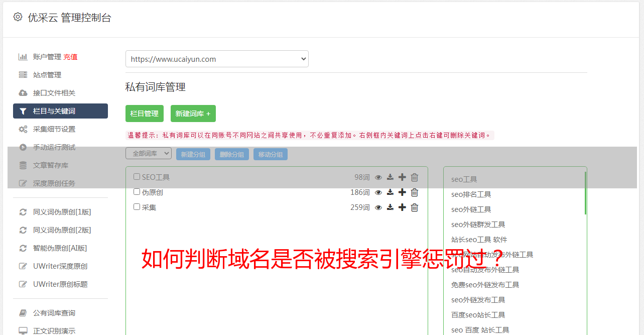
Task: Check the SEO工具 library checkbox
Action: coord(137,177)
